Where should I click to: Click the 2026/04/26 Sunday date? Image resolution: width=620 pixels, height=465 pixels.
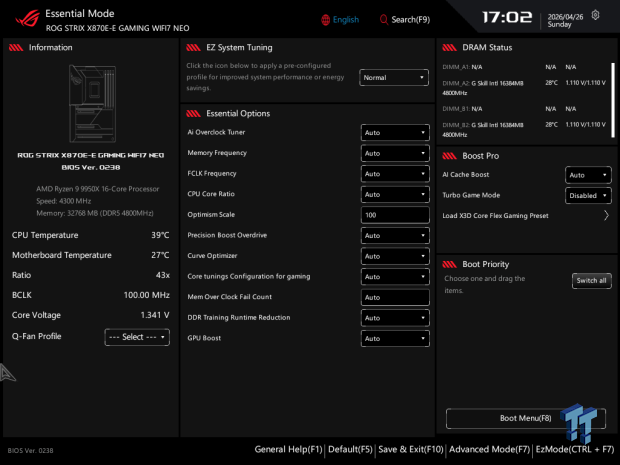565,21
